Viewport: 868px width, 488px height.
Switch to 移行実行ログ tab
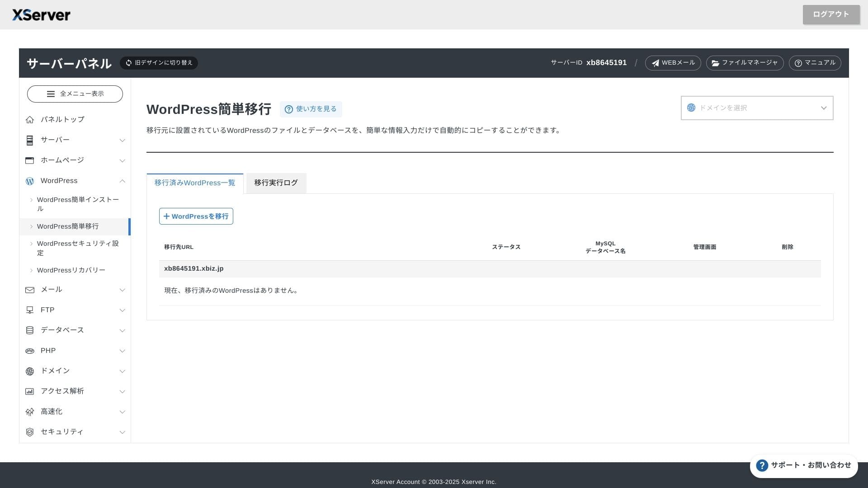[x=276, y=183]
